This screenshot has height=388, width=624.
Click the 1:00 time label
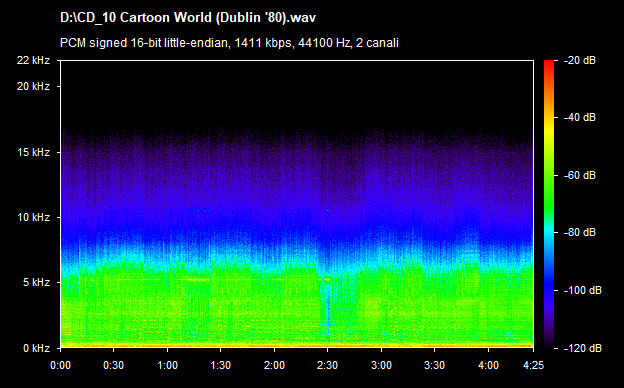[x=167, y=365]
